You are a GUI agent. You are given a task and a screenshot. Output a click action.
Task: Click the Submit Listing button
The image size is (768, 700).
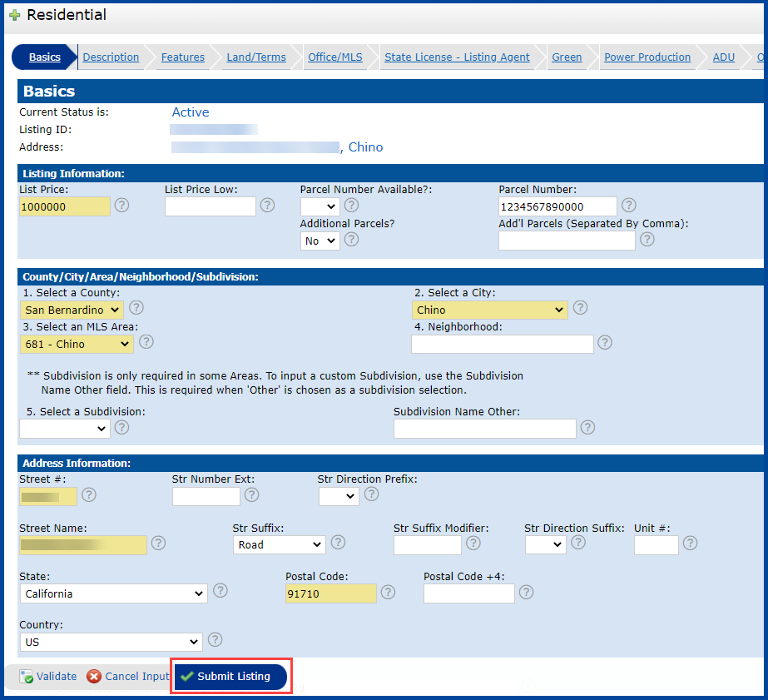pyautogui.click(x=231, y=677)
